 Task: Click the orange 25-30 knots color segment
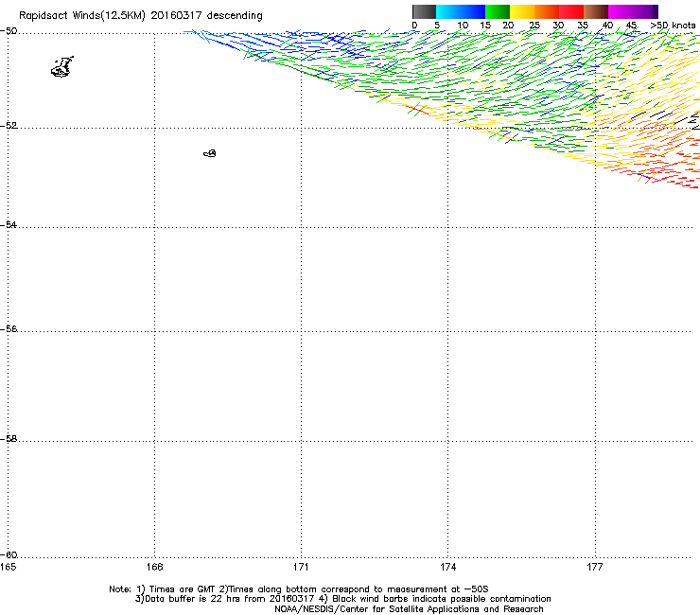(x=547, y=11)
